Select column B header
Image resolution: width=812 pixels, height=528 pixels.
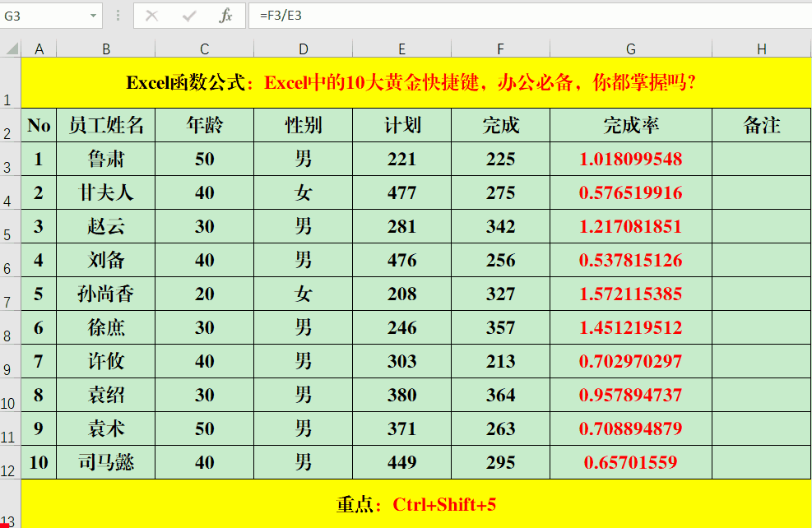[105, 49]
